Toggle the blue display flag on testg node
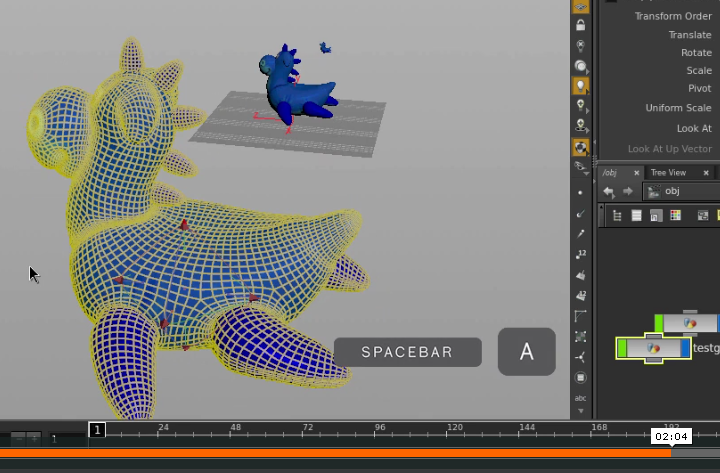Image resolution: width=720 pixels, height=473 pixels. click(685, 348)
